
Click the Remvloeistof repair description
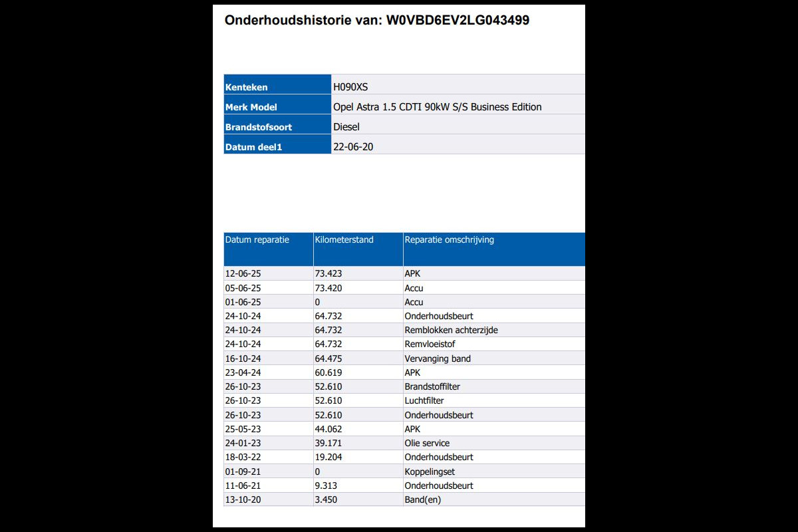[x=430, y=344]
